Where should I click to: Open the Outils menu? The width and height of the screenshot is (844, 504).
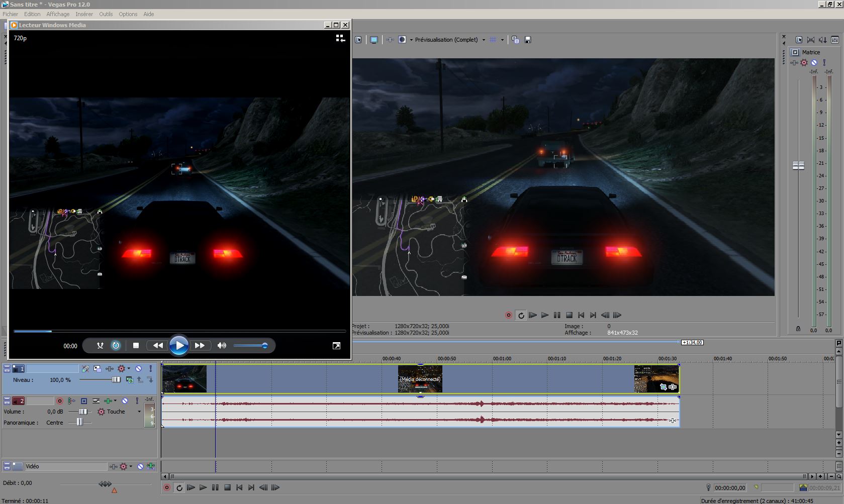(x=106, y=14)
